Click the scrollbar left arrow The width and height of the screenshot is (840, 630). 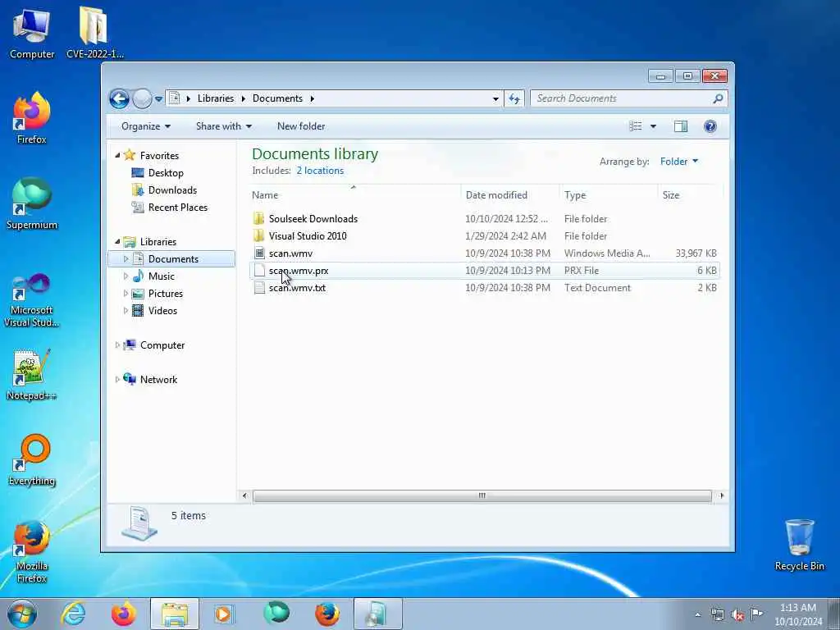[x=244, y=495]
